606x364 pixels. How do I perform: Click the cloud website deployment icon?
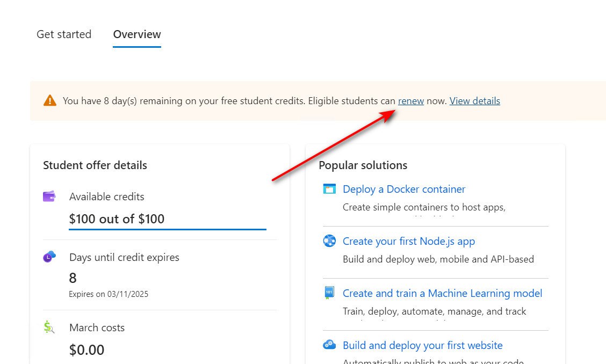(x=329, y=345)
